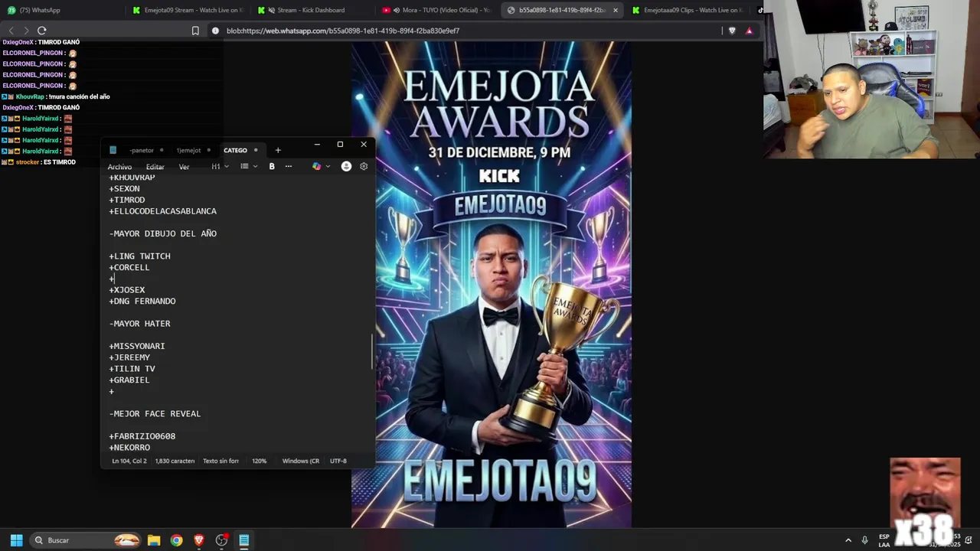Screen dimensions: 980x551
Task: Toggle bold formatting in Notepad
Action: point(272,166)
